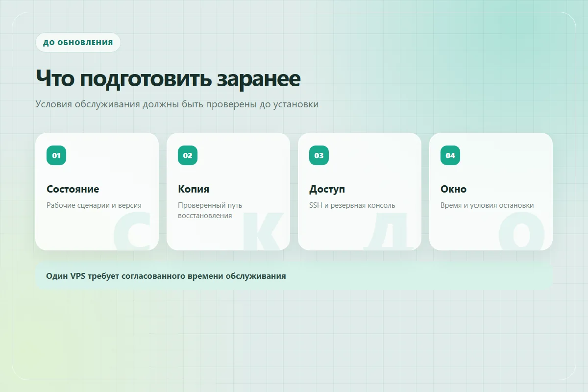Click subtitle Условия обслуживания должны быть проверены
The width and height of the screenshot is (588, 392).
(x=177, y=104)
